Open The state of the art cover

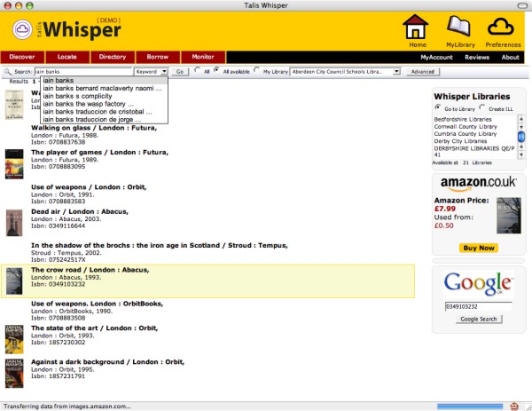pyautogui.click(x=14, y=339)
